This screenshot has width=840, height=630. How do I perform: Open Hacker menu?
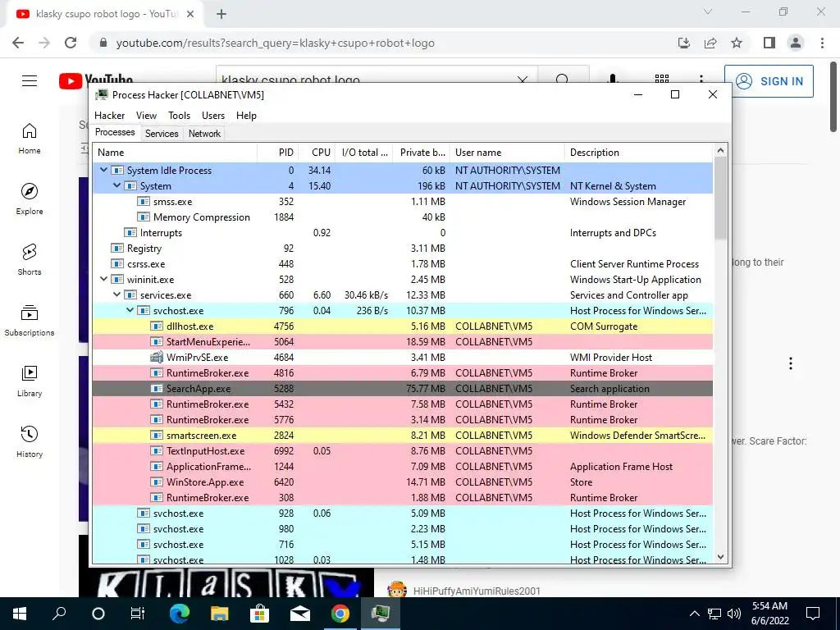tap(109, 115)
